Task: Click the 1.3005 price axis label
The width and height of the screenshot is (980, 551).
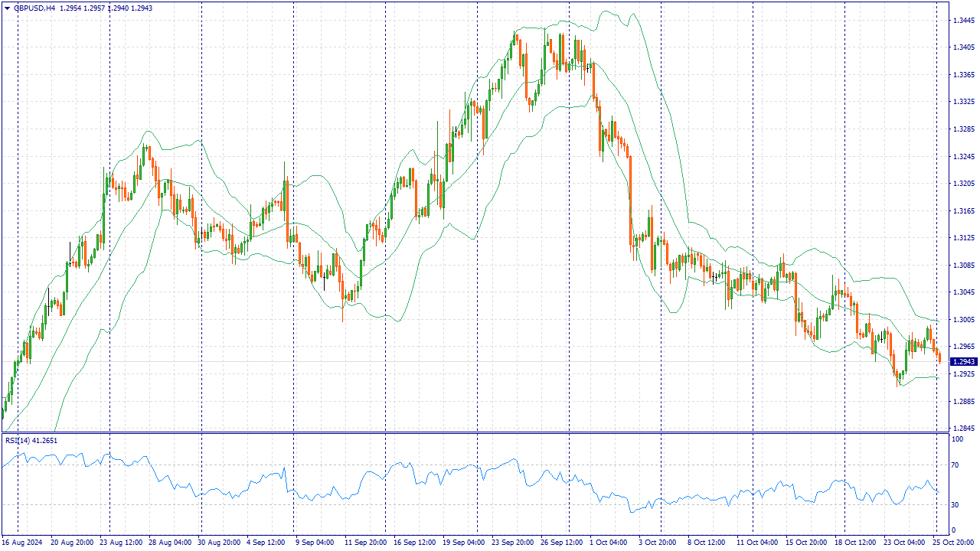Action: point(963,320)
